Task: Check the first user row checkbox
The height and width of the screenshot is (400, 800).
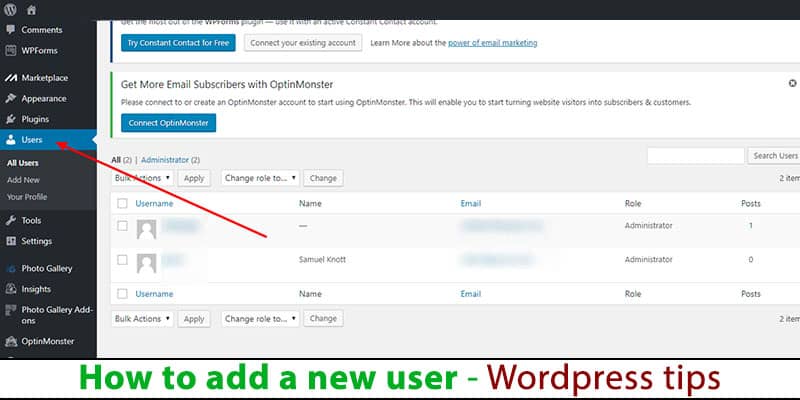Action: [122, 226]
